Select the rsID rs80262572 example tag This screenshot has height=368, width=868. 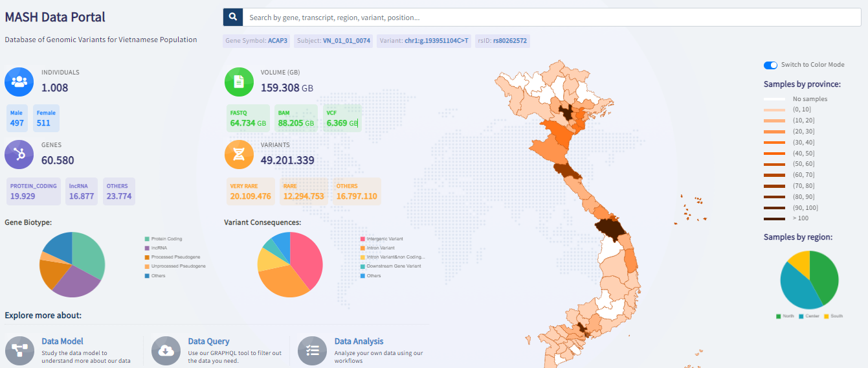coord(502,40)
